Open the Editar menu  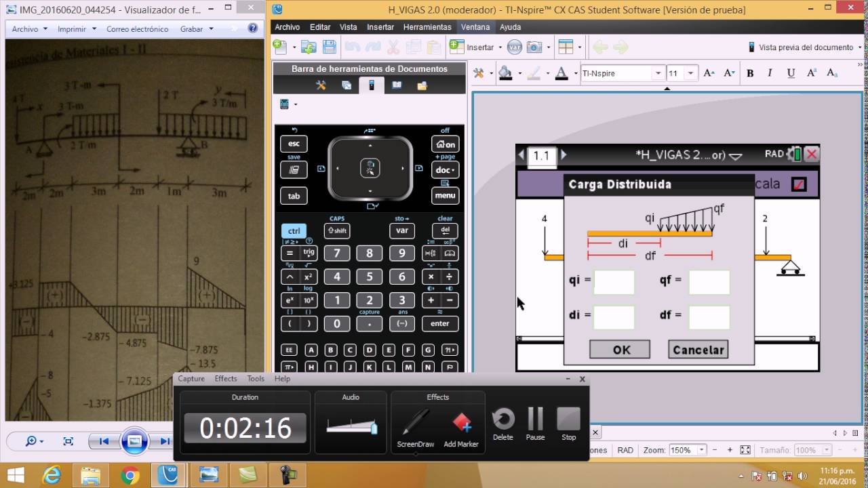tap(320, 27)
